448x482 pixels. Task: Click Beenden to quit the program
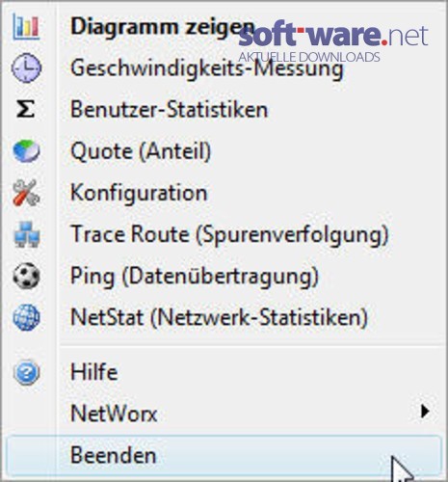click(x=224, y=455)
